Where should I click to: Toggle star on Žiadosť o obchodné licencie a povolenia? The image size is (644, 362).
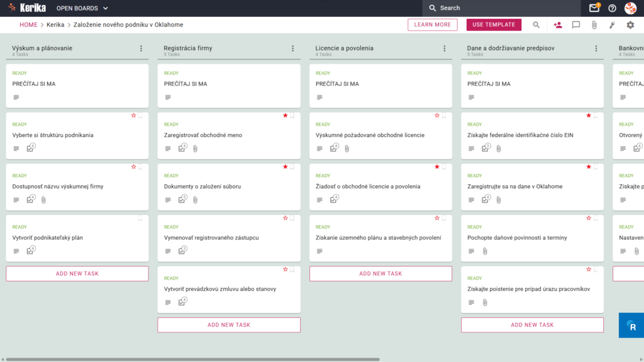pos(437,167)
